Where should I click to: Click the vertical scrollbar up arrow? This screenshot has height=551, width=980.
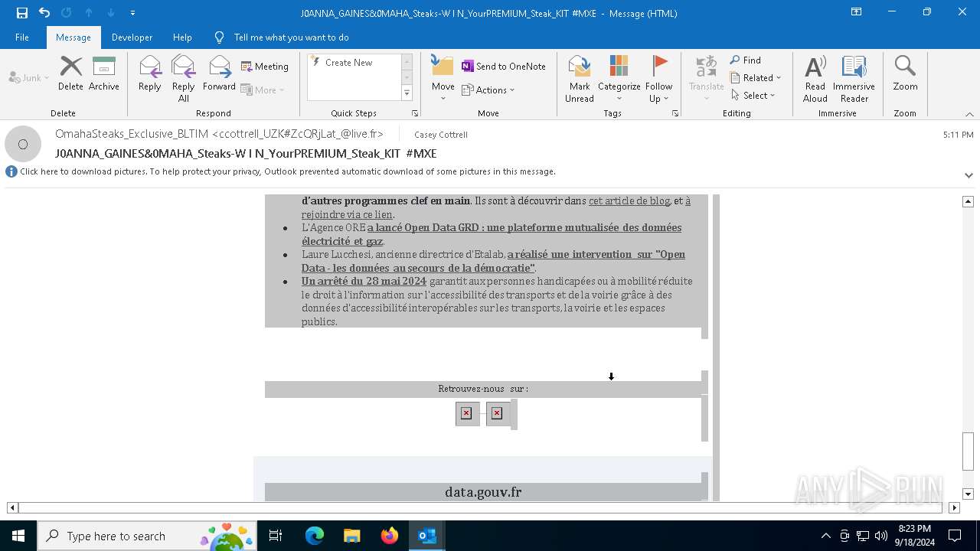click(968, 201)
